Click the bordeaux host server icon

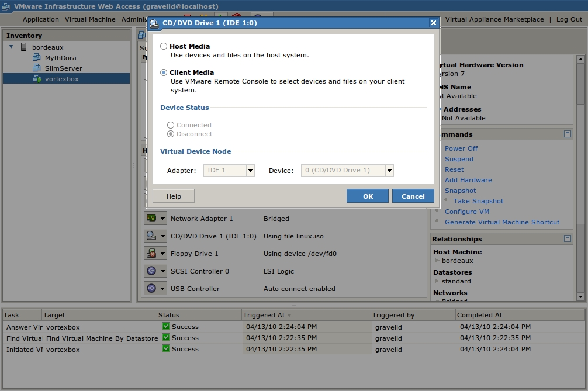[23, 47]
